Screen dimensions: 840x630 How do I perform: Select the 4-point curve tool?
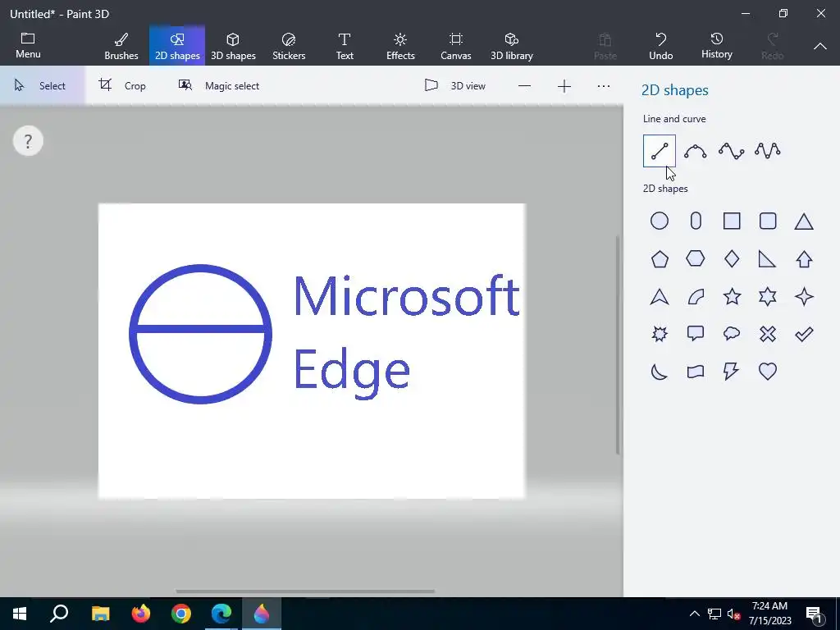pyautogui.click(x=731, y=151)
